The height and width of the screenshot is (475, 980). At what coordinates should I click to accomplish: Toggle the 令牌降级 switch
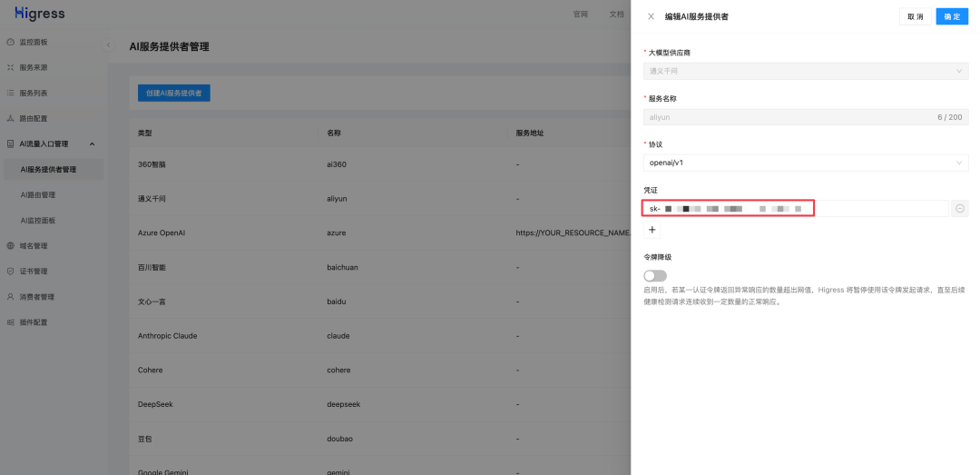click(x=655, y=276)
